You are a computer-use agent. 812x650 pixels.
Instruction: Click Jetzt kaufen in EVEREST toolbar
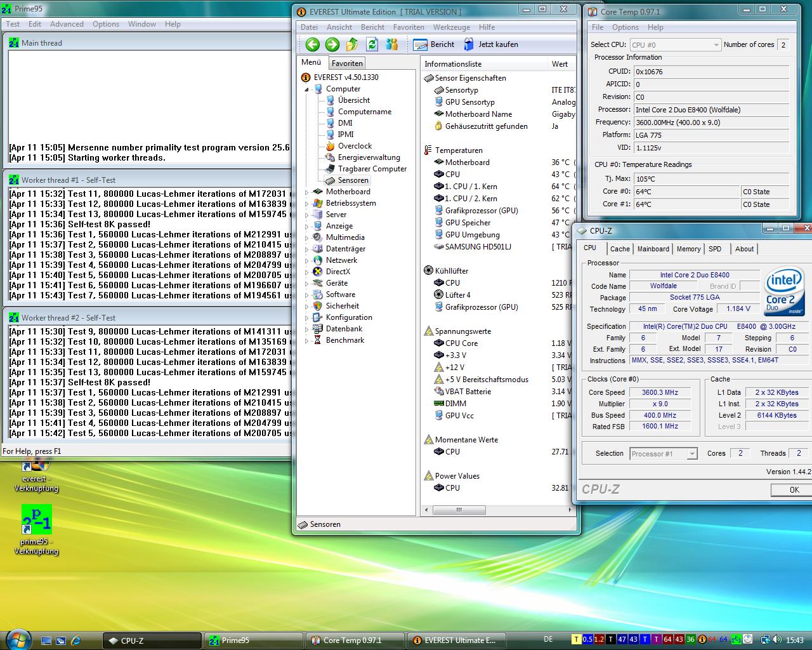click(491, 44)
